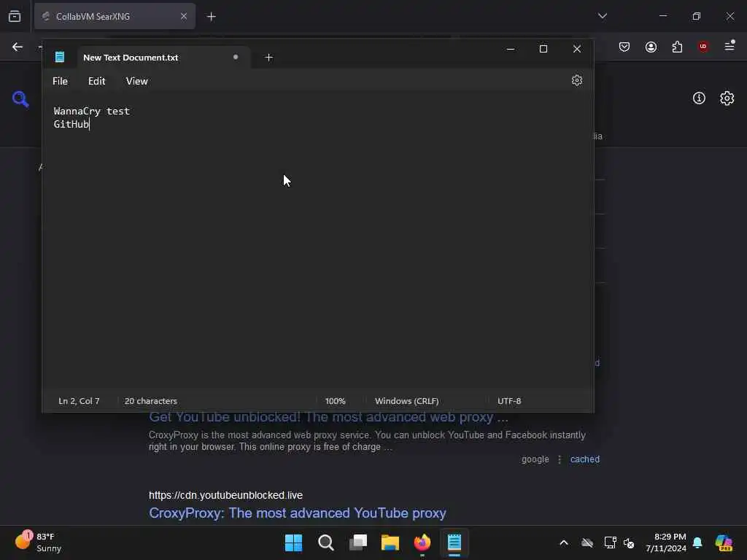Click the 100% zoom level in status bar

point(335,401)
